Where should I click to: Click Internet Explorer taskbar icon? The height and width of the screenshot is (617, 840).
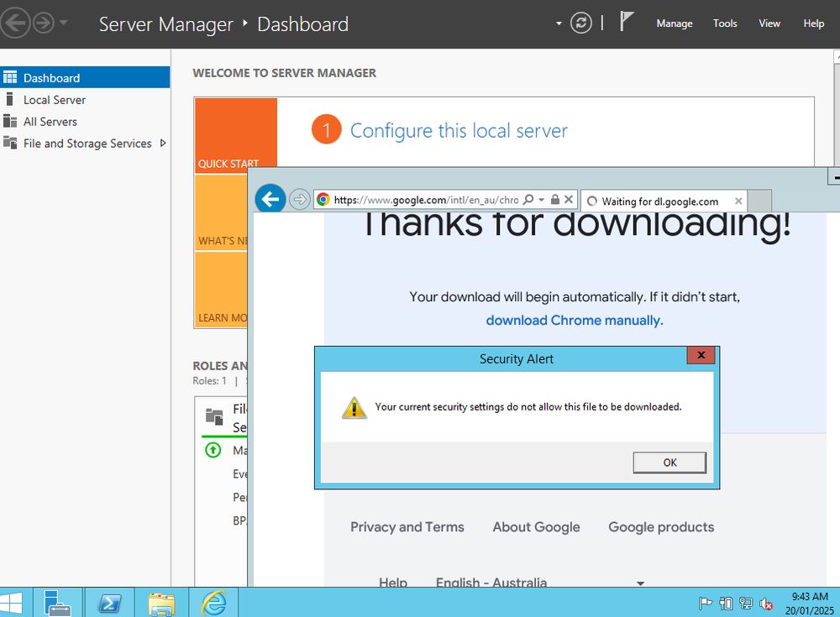(x=213, y=603)
